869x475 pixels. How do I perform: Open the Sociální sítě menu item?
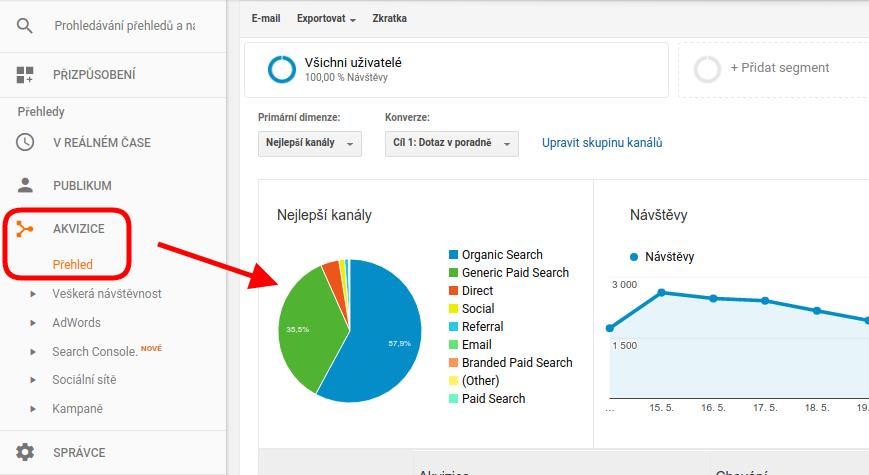click(x=84, y=381)
